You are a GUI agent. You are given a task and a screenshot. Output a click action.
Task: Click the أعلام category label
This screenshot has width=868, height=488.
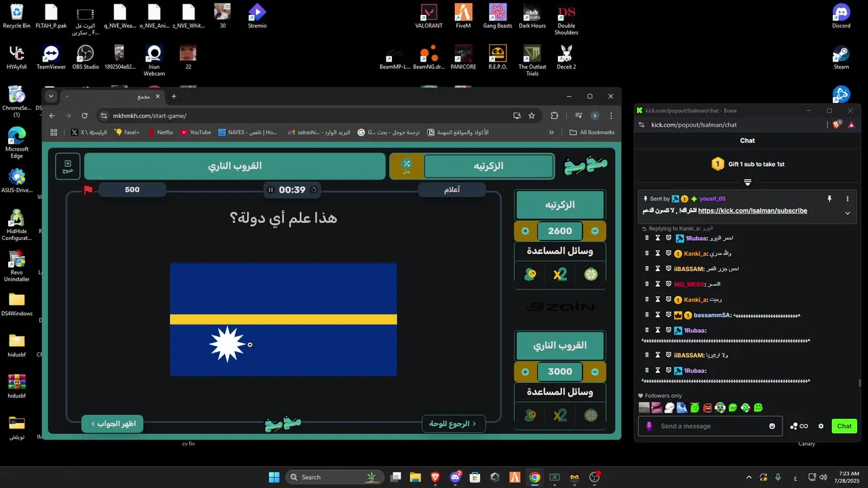(452, 190)
